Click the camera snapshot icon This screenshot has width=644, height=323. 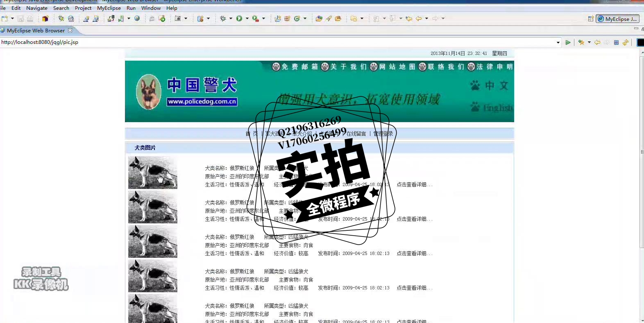click(x=178, y=18)
